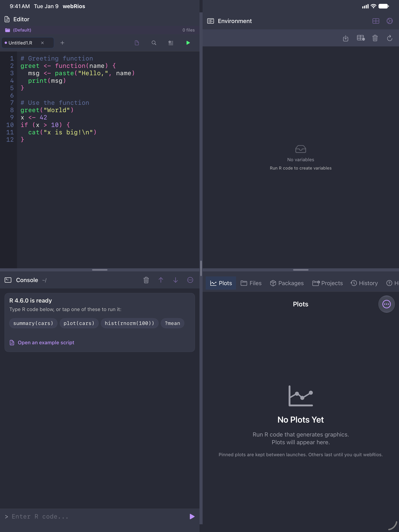Click the editor-console horizontal split handle
This screenshot has width=399, height=532.
(100, 270)
